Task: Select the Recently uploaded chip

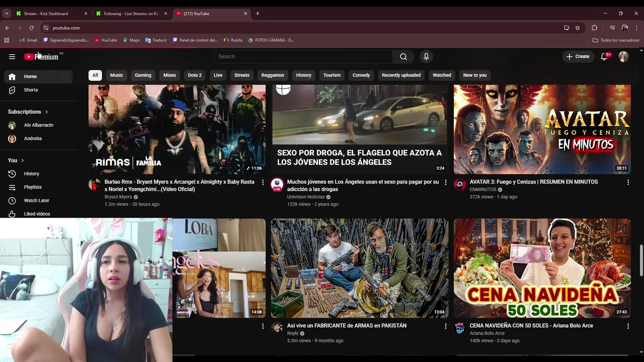Action: 401,75
